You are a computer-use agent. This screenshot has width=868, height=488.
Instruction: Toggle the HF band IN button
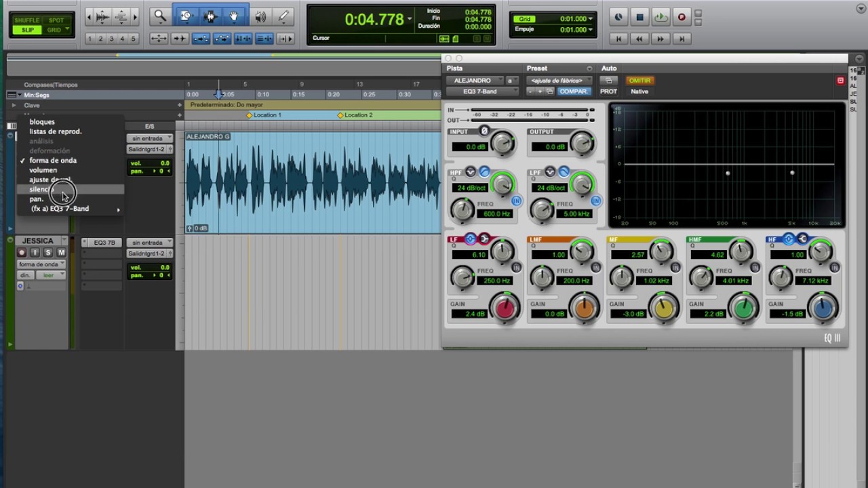[834, 268]
